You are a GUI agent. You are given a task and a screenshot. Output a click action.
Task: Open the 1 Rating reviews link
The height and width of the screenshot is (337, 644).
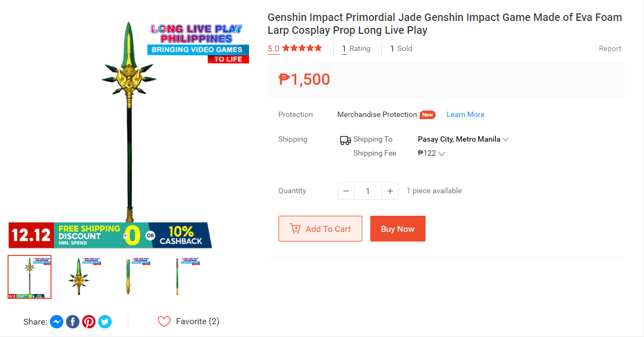click(x=356, y=48)
